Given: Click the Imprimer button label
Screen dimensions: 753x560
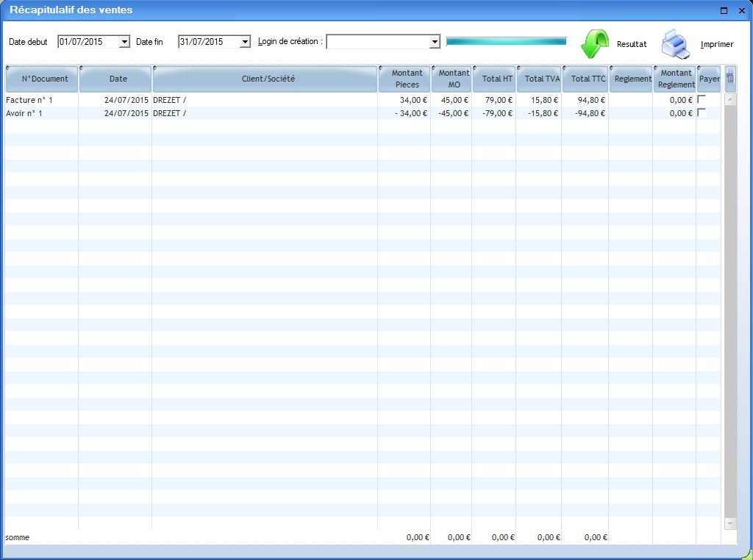Looking at the screenshot, I should (x=717, y=44).
